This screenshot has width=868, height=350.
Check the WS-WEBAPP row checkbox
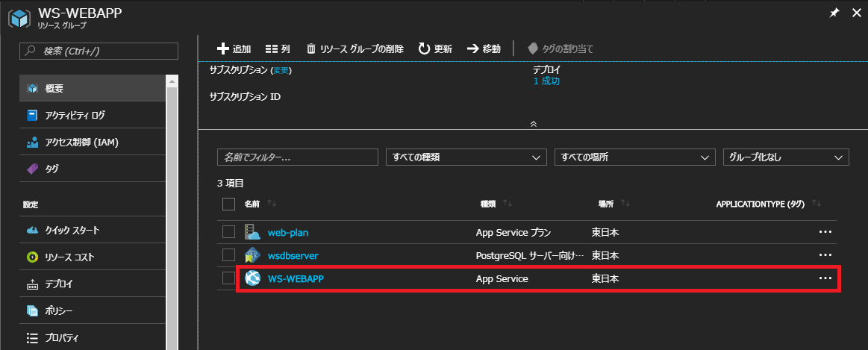[228, 278]
